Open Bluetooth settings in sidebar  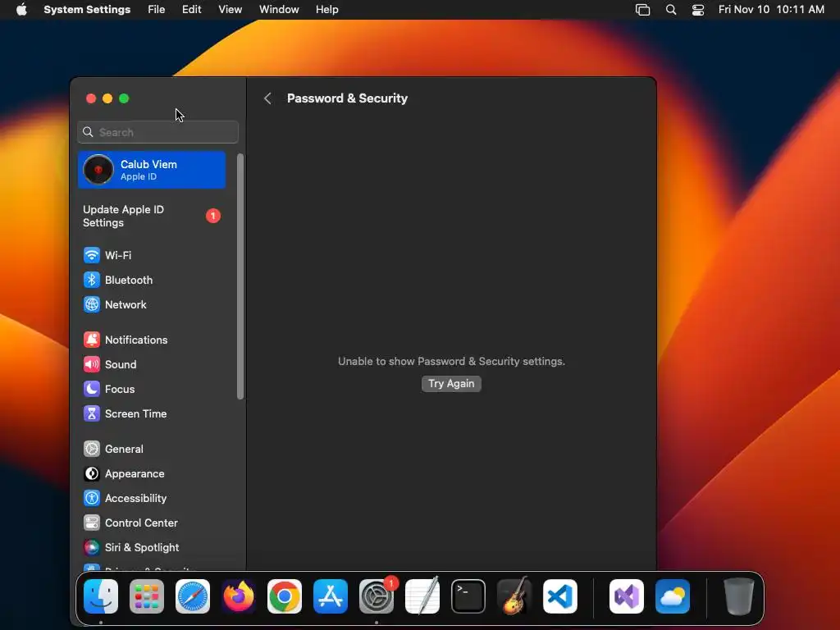coord(152,280)
